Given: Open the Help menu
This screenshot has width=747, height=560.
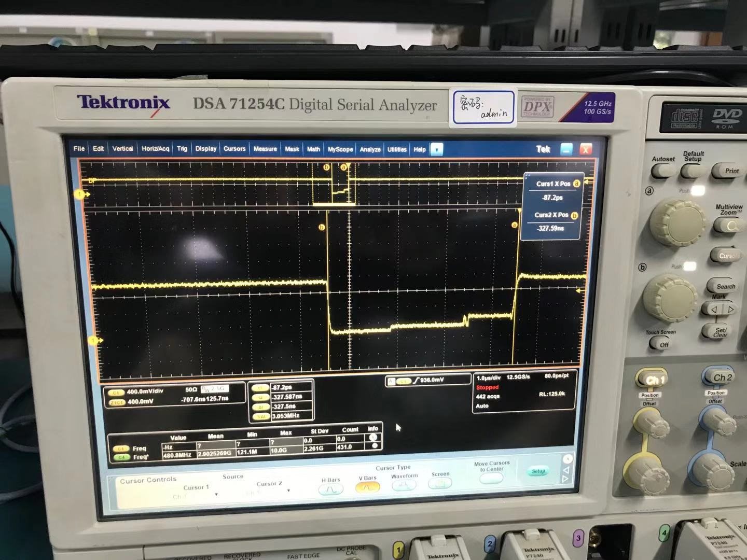Looking at the screenshot, I should [420, 149].
